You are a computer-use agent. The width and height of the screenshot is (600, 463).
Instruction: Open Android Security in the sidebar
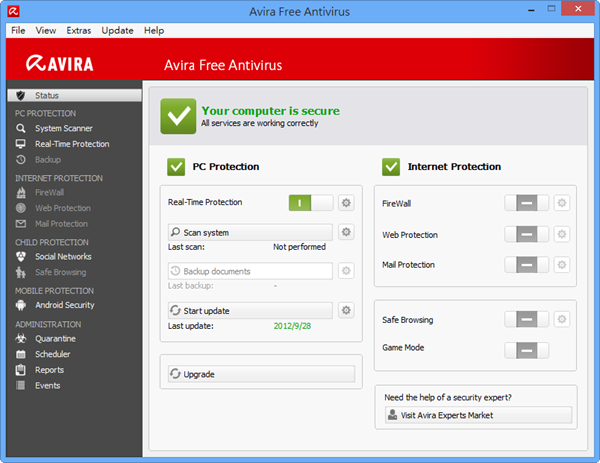pos(64,305)
